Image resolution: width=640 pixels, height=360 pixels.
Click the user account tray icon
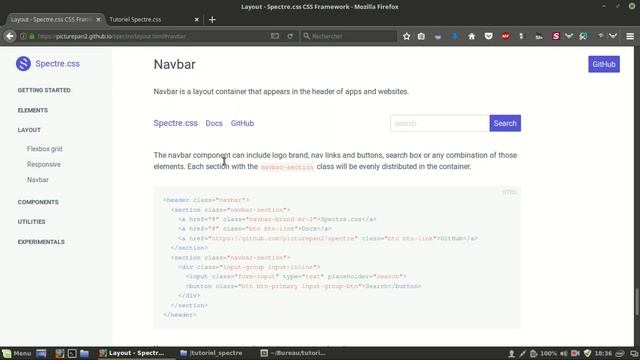point(511,353)
